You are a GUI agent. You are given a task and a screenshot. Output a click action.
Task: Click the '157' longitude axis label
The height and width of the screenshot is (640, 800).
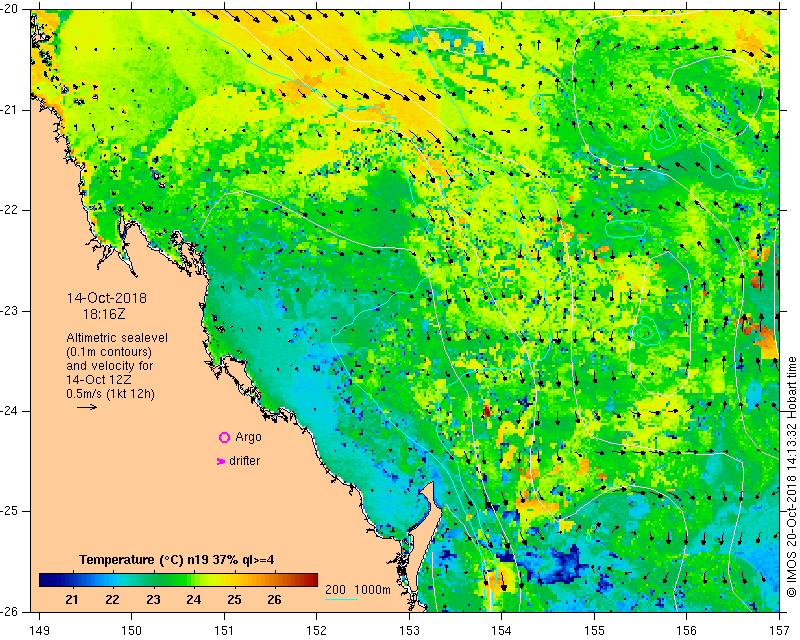[x=780, y=631]
